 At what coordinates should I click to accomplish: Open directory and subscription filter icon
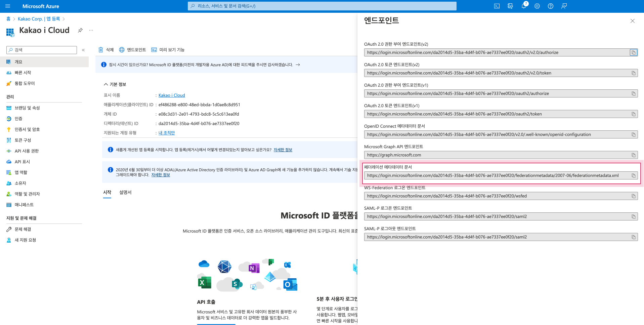(x=510, y=6)
